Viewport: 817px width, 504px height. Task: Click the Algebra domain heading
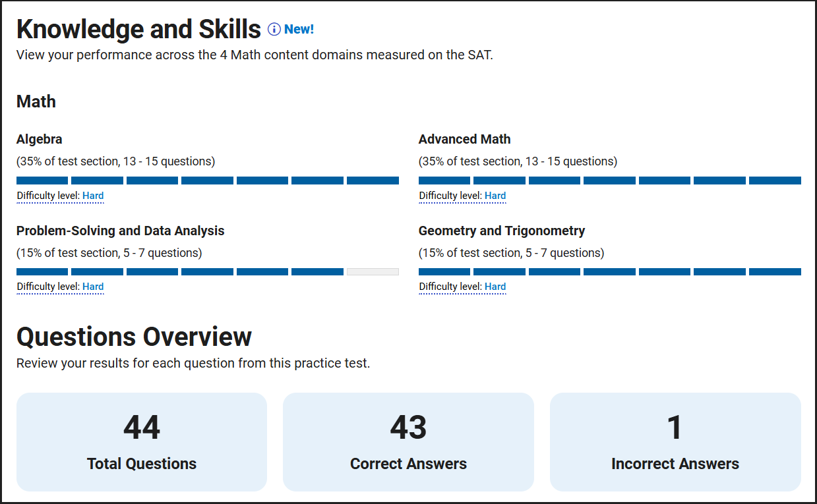click(x=40, y=140)
